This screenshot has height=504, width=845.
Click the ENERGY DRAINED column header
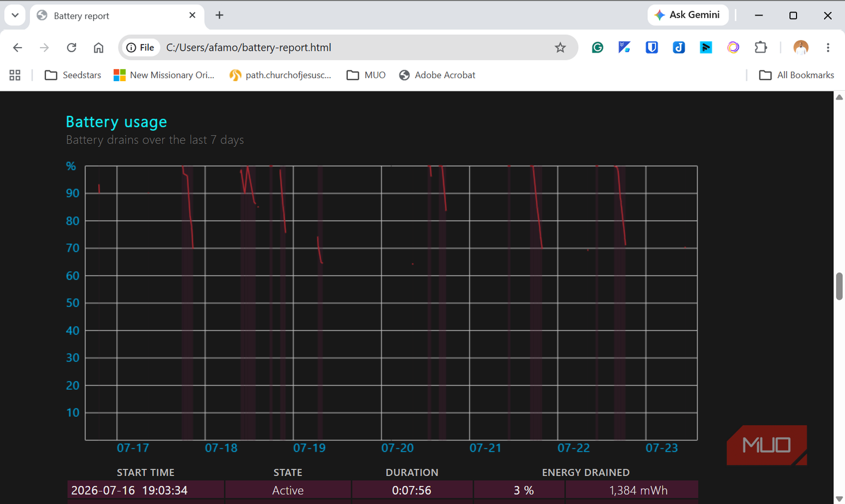pos(586,472)
